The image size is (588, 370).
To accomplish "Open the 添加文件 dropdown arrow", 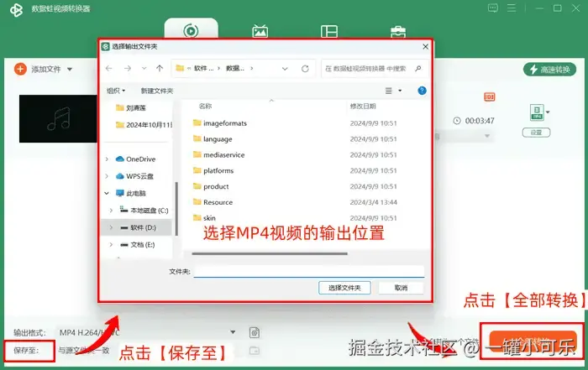I will pos(70,70).
